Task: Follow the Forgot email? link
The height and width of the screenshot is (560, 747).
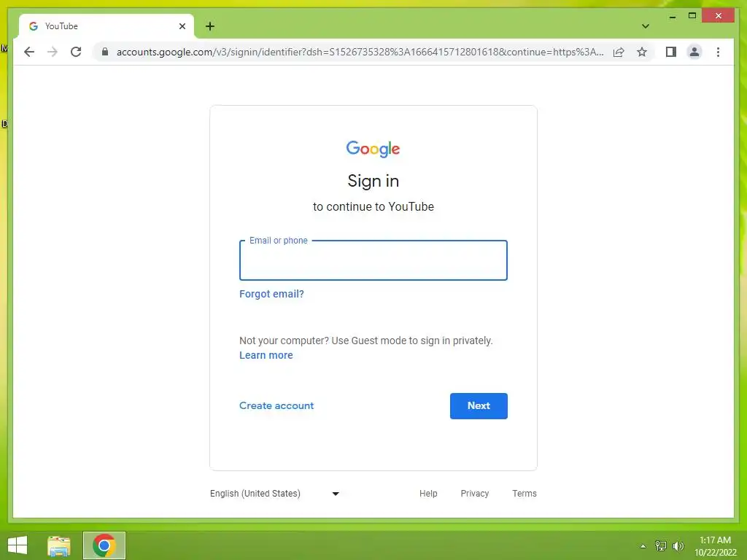Action: [271, 294]
